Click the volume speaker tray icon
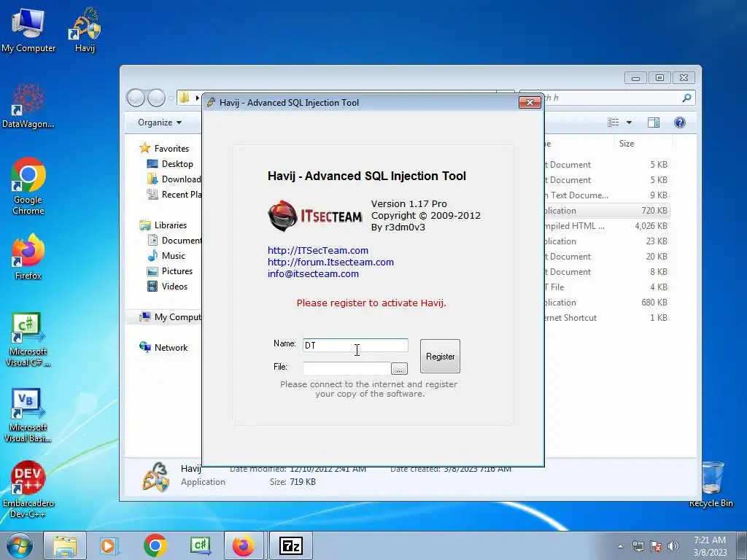This screenshot has height=560, width=747. coord(673,546)
